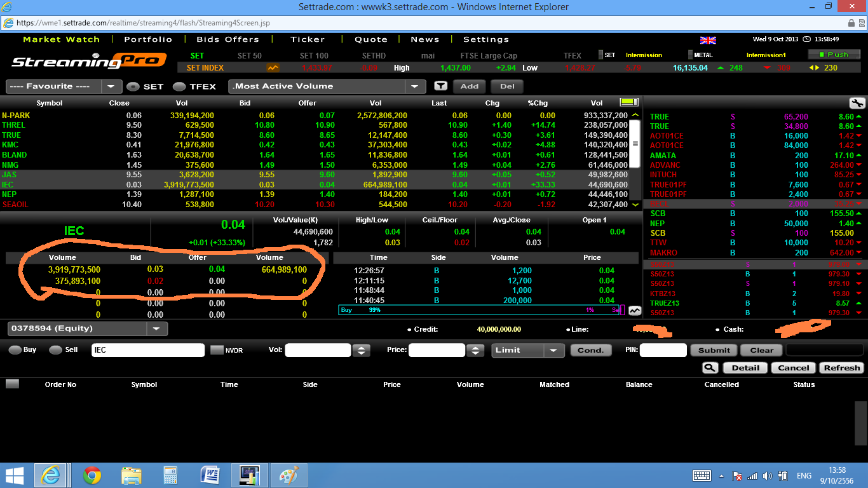Switch to the SET 100 index tab

[x=315, y=56]
